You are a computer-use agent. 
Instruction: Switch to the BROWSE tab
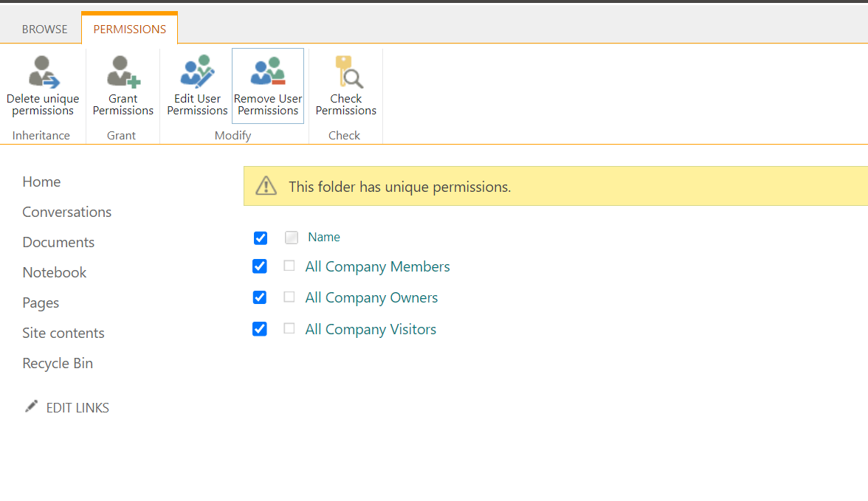(44, 30)
